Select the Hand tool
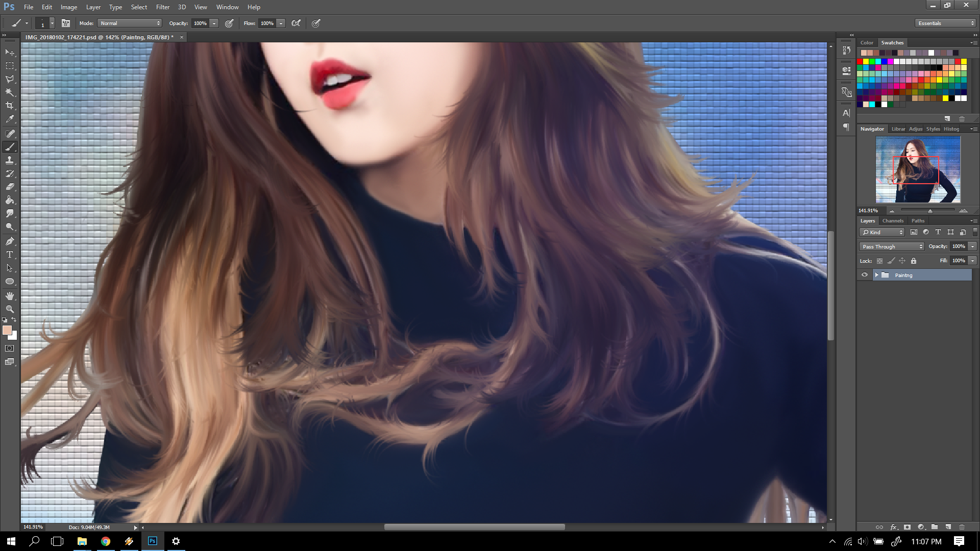 click(10, 295)
